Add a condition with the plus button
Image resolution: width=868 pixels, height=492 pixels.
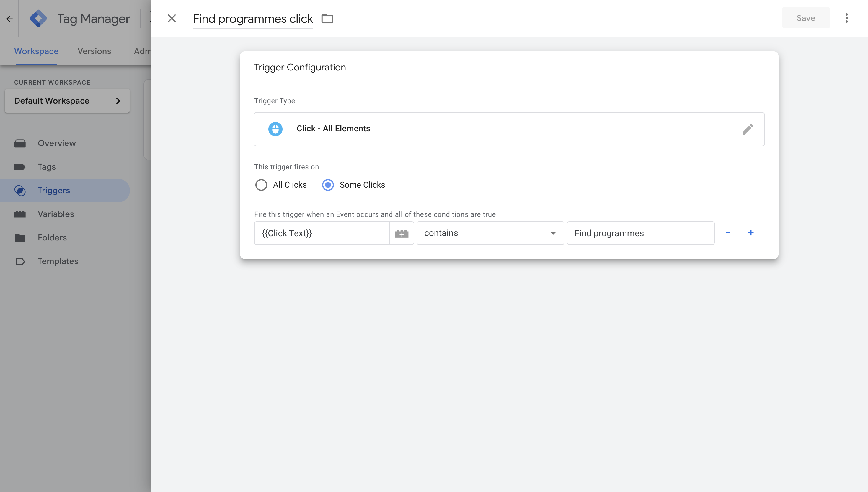pyautogui.click(x=751, y=233)
